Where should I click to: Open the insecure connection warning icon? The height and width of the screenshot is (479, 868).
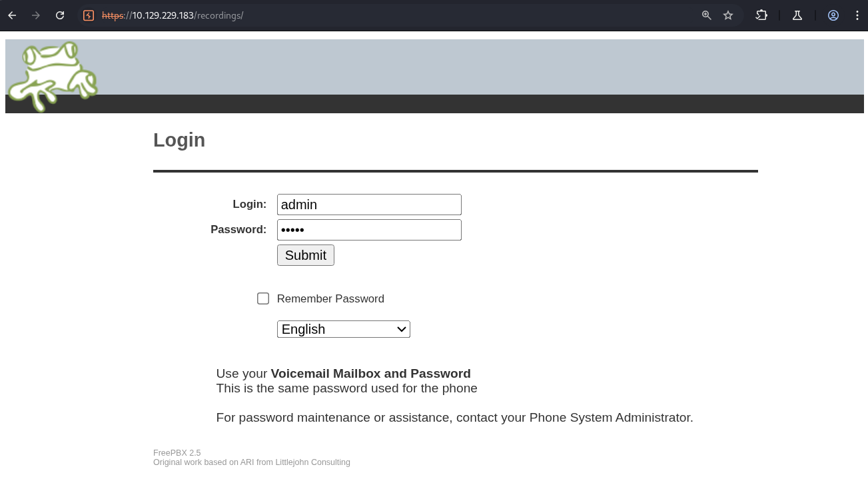[x=89, y=15]
